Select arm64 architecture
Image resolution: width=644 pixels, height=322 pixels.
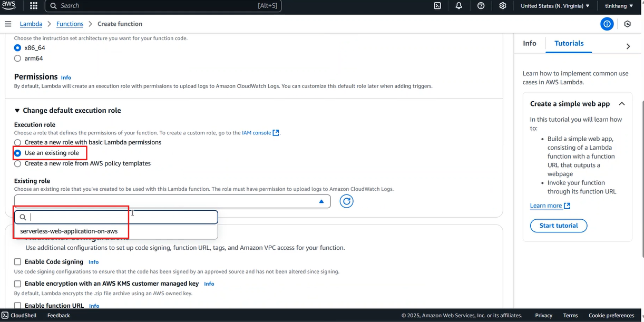pyautogui.click(x=17, y=58)
